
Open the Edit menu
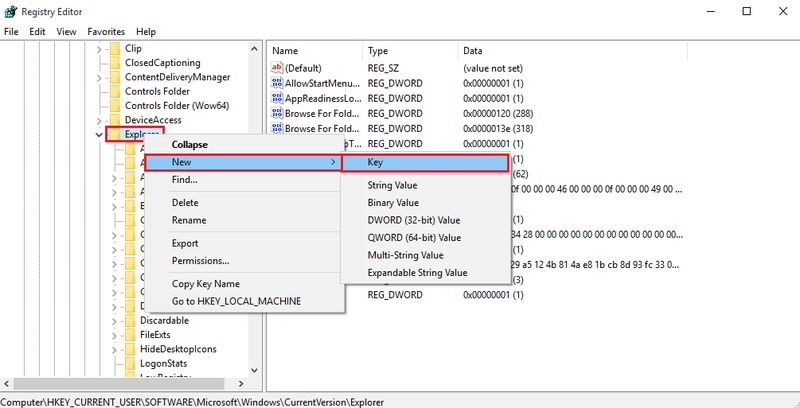pyautogui.click(x=37, y=32)
